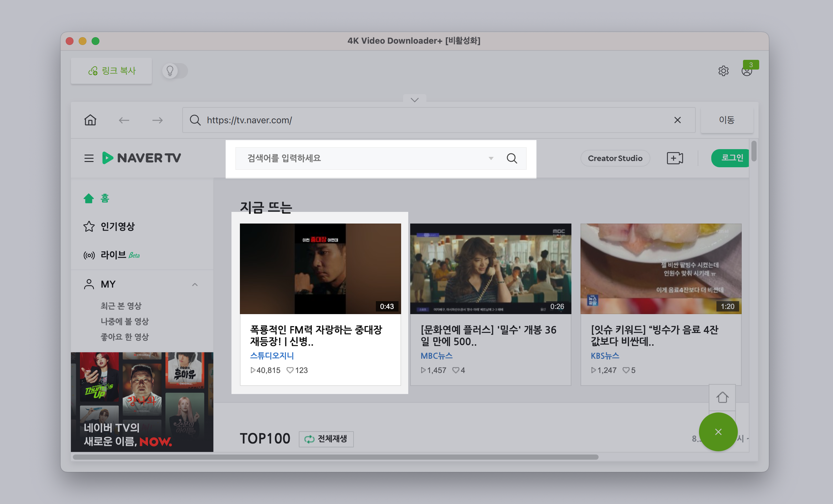Click the 네이버 TV NOW promotional banner
833x504 pixels.
point(142,402)
